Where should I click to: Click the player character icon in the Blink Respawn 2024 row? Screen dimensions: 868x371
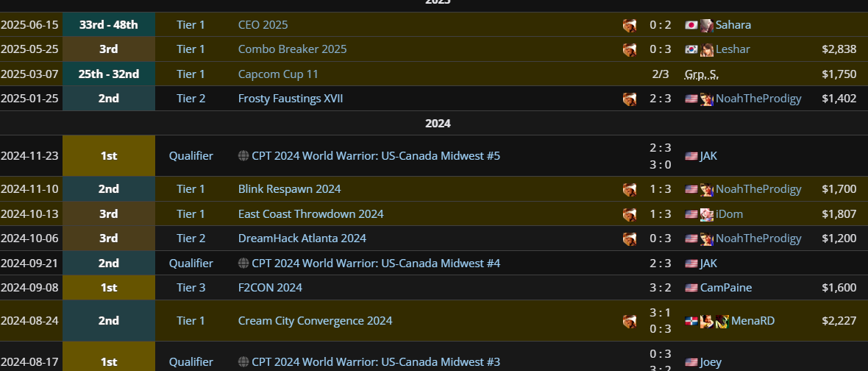pyautogui.click(x=630, y=189)
